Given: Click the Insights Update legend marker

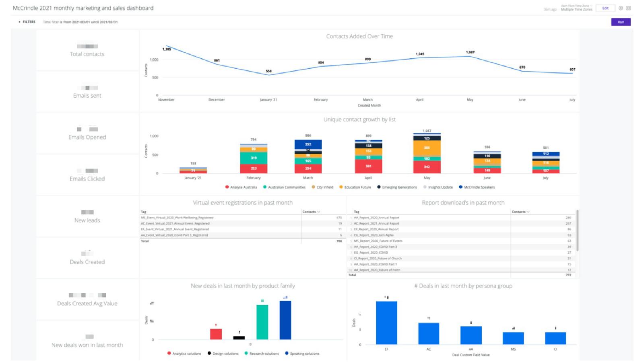Looking at the screenshot, I should 425,187.
